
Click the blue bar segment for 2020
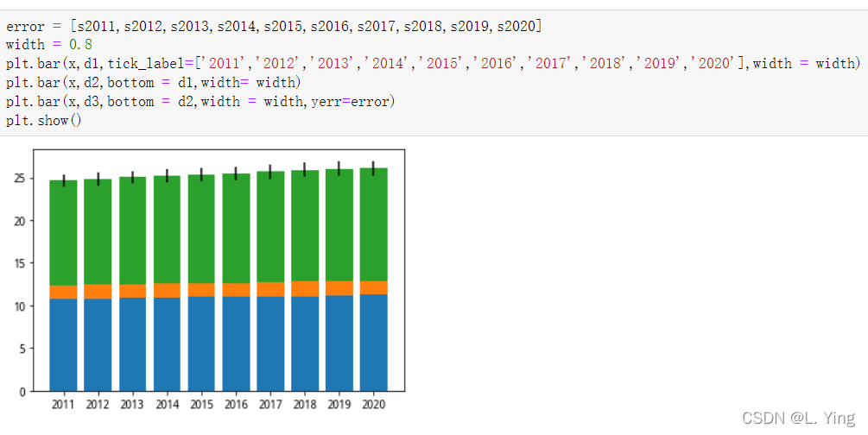tap(374, 343)
